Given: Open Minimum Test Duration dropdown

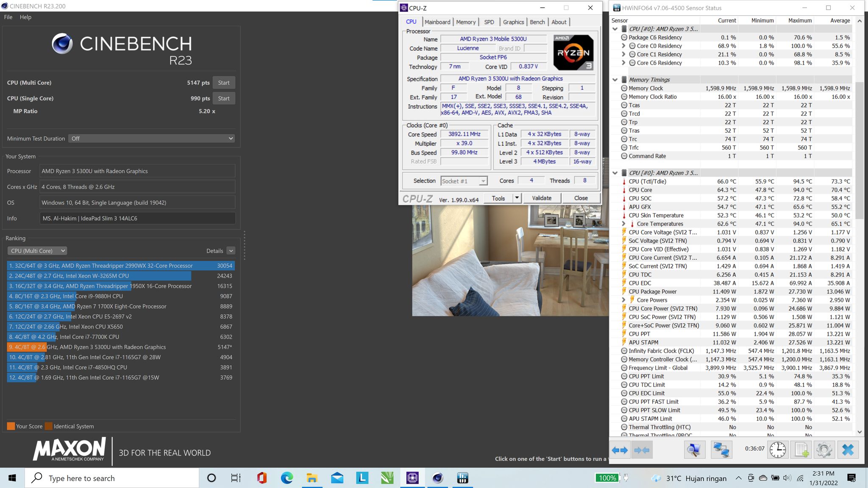Looking at the screenshot, I should tap(151, 139).
